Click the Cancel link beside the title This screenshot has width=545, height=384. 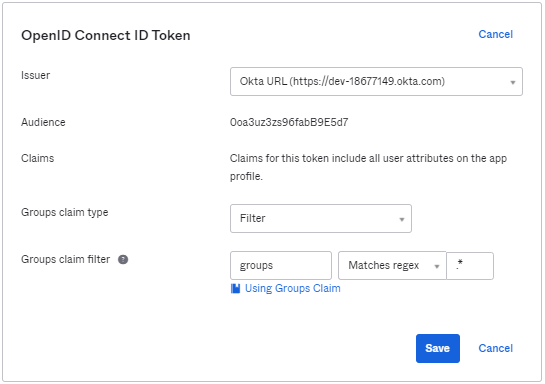495,34
